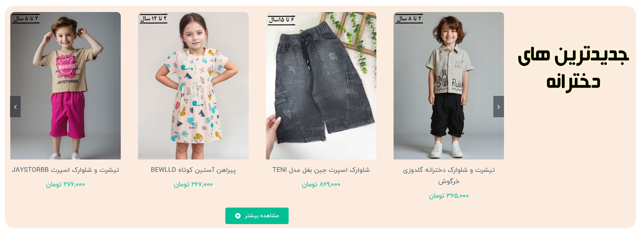Click the circular arrow icon in مشاهده بیشتر
The image size is (644, 233).
(x=238, y=216)
